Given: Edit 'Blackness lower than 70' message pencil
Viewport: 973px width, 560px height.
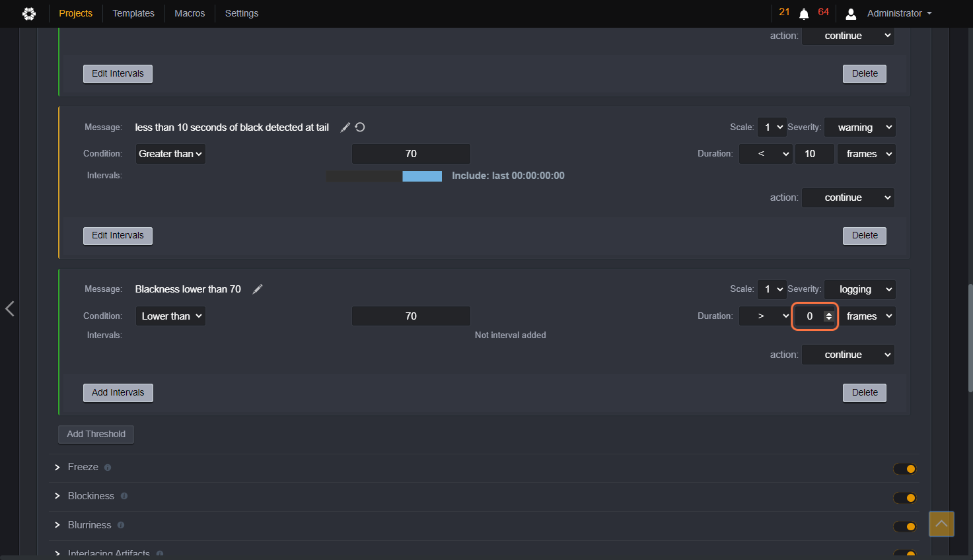Looking at the screenshot, I should pos(258,289).
